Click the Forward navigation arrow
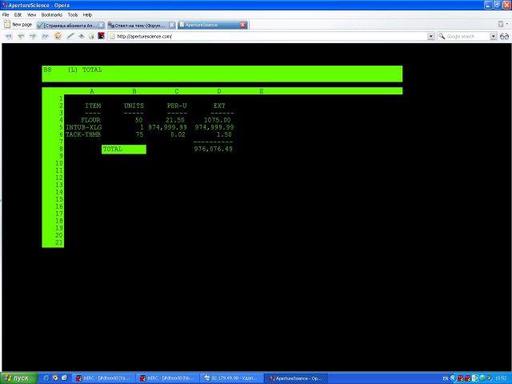The width and height of the screenshot is (512, 384). pos(33,36)
